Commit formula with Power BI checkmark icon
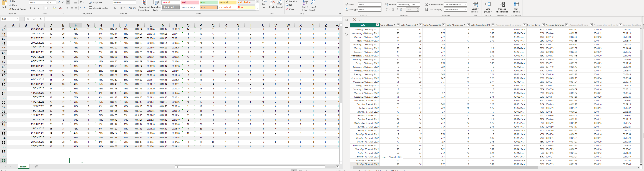Viewport: 644px width, 171px height. (360, 20)
